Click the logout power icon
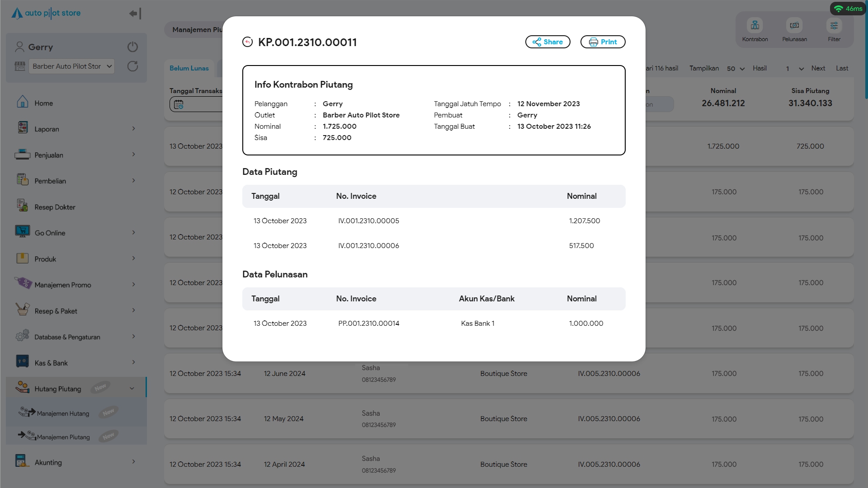The height and width of the screenshot is (488, 868). coord(132,47)
